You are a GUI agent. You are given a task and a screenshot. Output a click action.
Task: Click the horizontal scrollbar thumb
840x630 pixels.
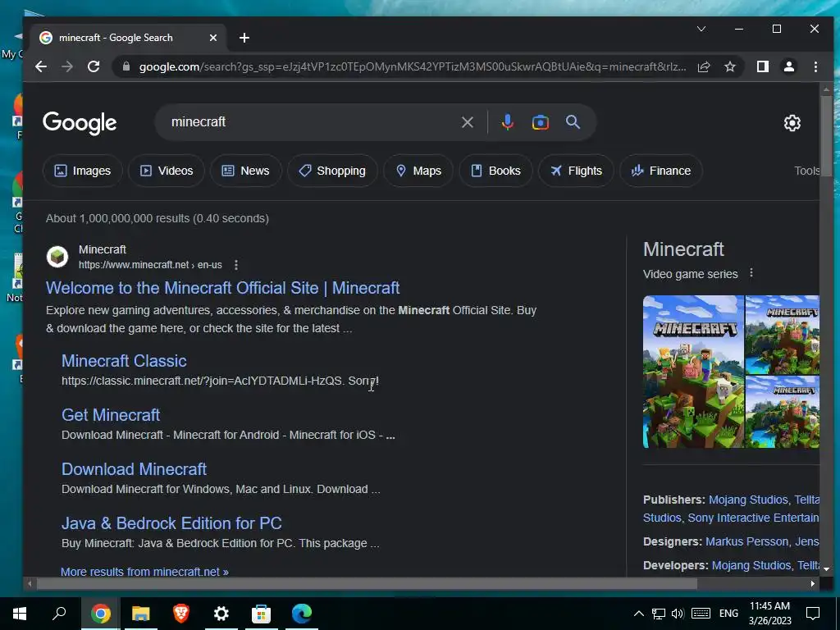point(367,583)
